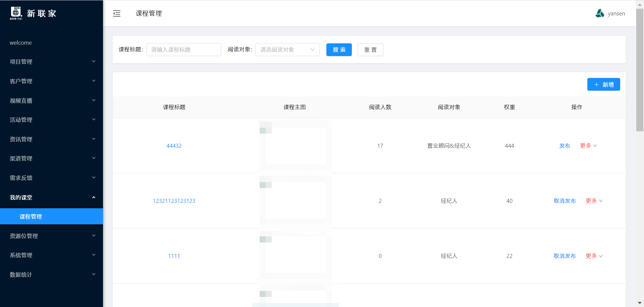Viewport: 644px width, 307px height.
Task: Click the weight value 444
Action: point(509,146)
